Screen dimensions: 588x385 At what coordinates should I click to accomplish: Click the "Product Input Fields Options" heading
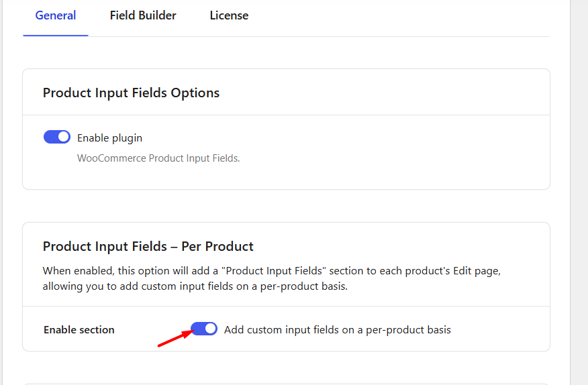(131, 93)
